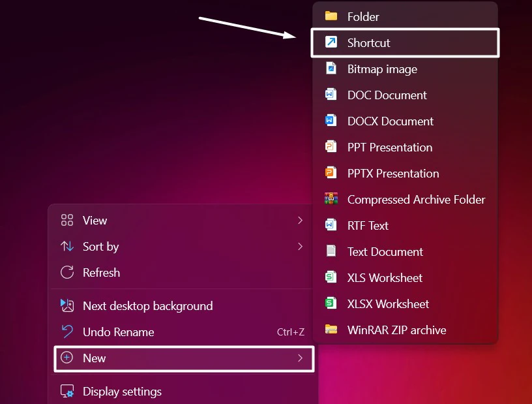The height and width of the screenshot is (404, 532).
Task: Create a new PPT Presentation
Action: pos(405,148)
